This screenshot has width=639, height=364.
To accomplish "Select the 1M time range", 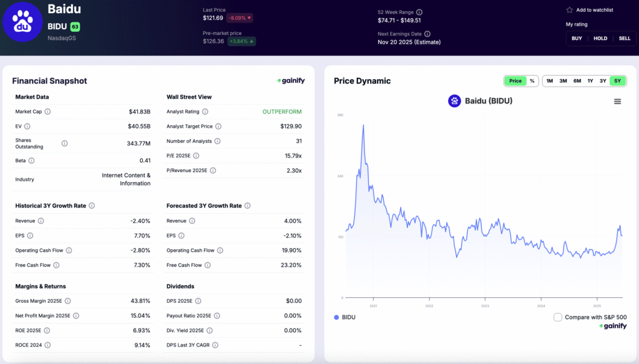I will [549, 81].
